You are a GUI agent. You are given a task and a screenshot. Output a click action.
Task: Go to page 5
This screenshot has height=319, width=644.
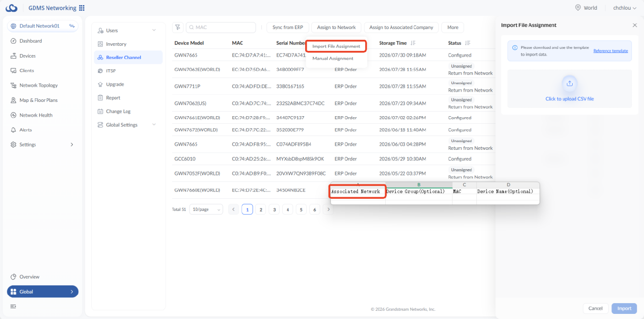[301, 209]
